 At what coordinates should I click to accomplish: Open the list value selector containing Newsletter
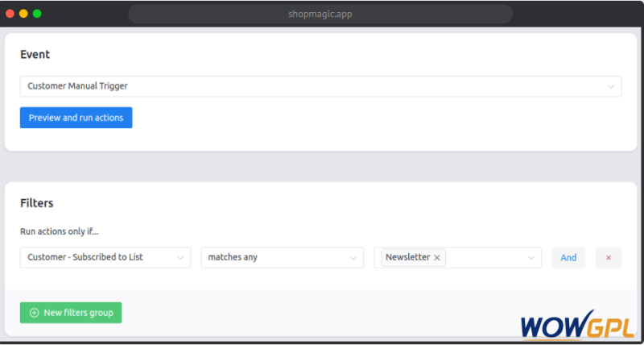coord(457,257)
